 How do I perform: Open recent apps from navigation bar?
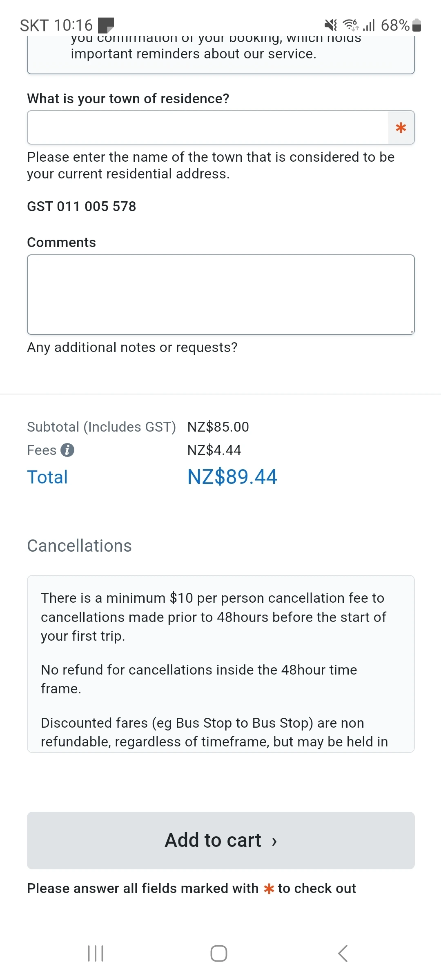click(96, 953)
